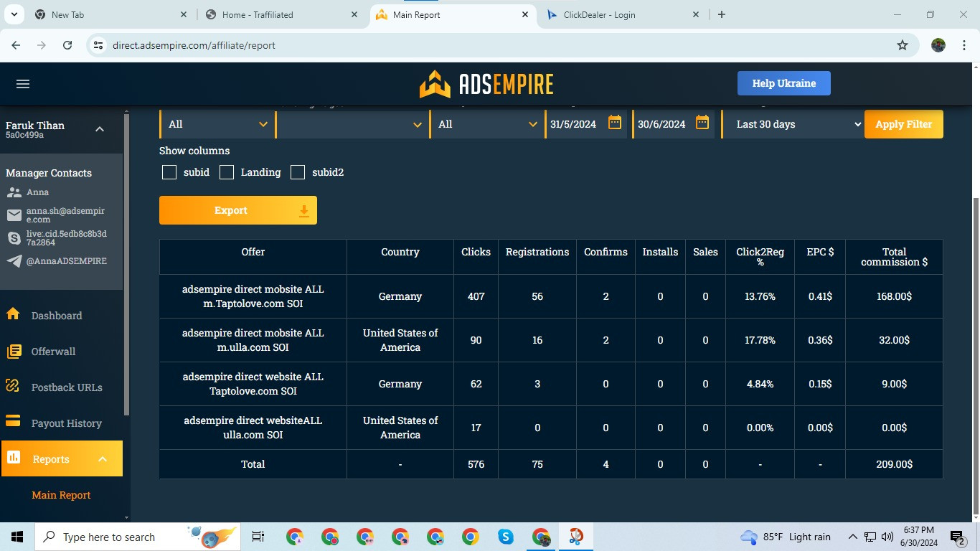Click the people icon next to Anna
980x551 pixels.
(14, 192)
